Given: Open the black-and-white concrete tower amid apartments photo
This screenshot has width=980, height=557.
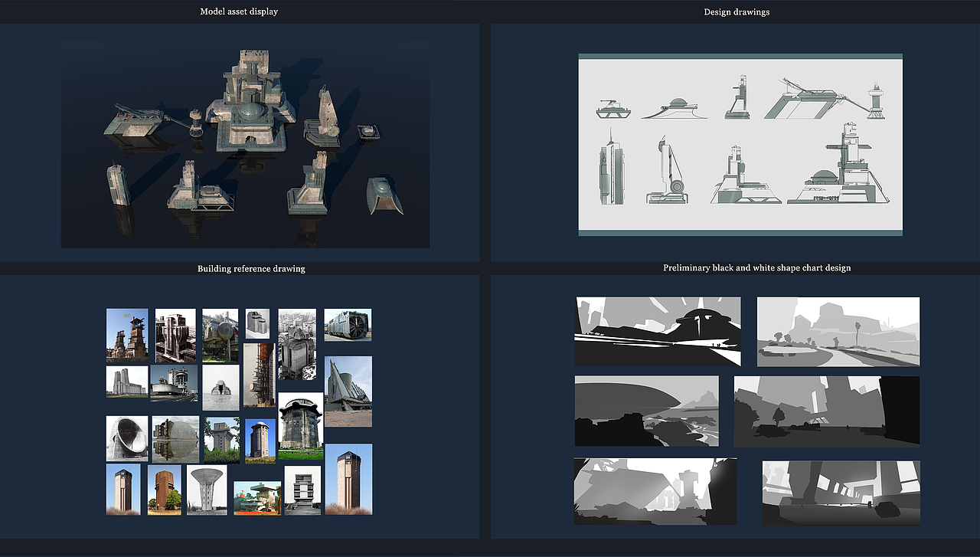Looking at the screenshot, I should (x=297, y=345).
